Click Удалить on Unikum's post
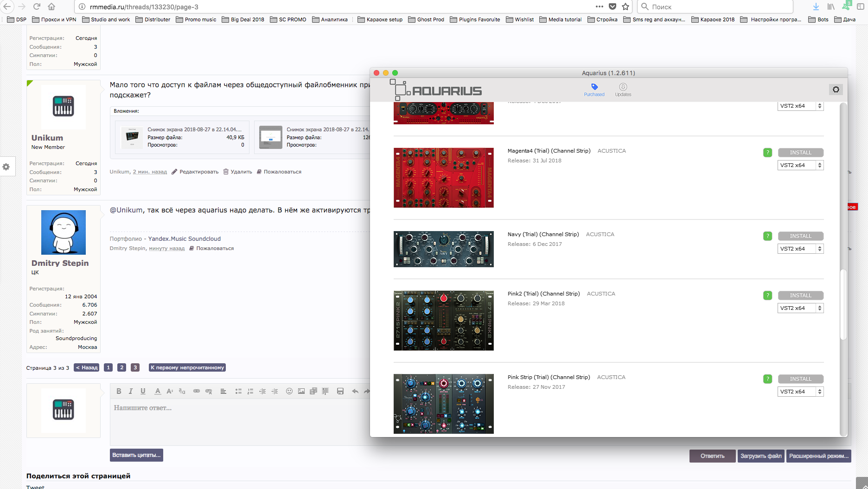 pyautogui.click(x=237, y=172)
